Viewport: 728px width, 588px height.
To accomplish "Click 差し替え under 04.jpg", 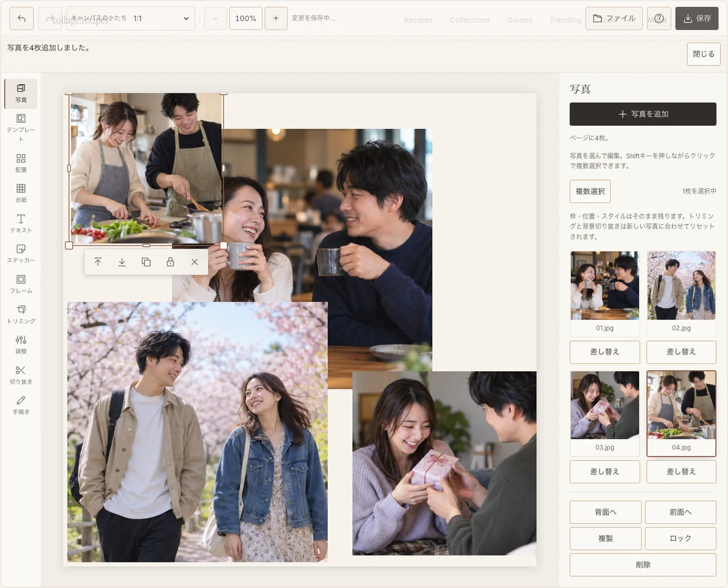I will pyautogui.click(x=681, y=471).
